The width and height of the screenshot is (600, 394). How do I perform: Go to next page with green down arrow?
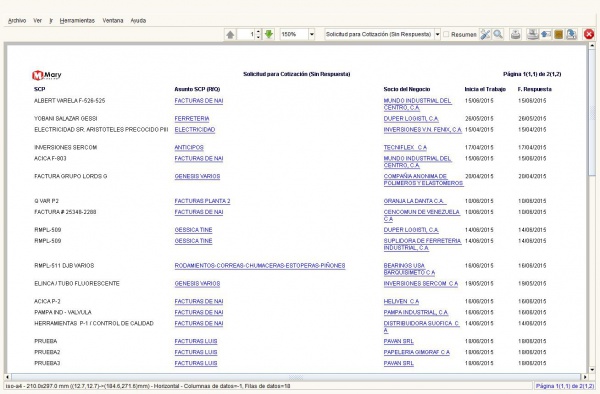coord(269,34)
